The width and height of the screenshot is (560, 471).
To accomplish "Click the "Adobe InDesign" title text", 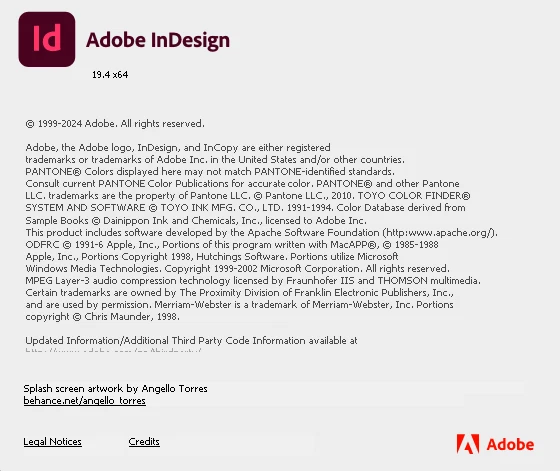I will [158, 40].
